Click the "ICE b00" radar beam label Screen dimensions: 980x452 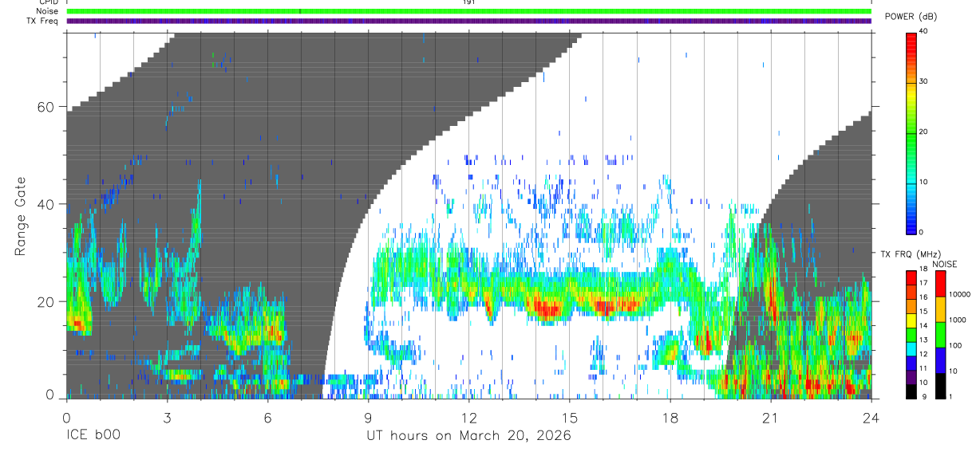(x=93, y=436)
